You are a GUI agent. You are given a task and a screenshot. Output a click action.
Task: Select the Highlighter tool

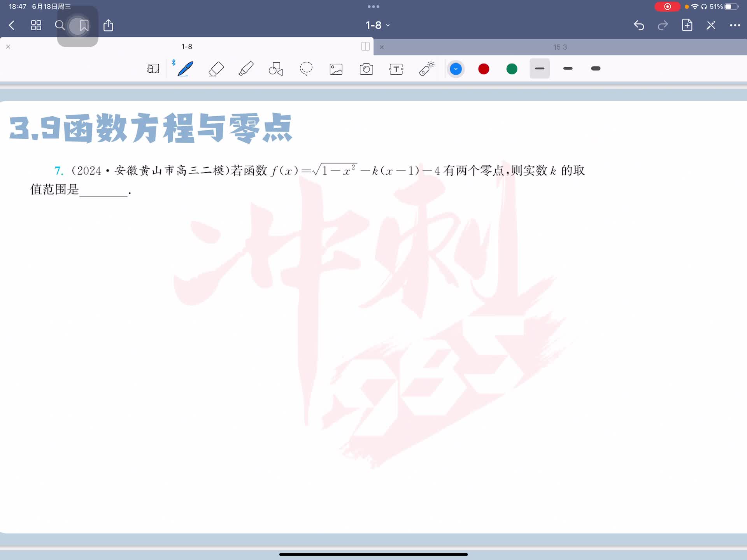tap(246, 69)
